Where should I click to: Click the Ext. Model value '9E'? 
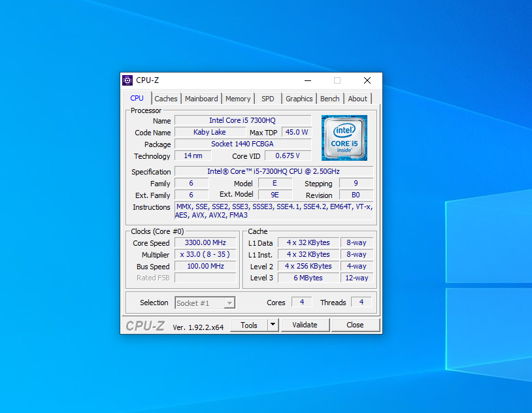point(274,195)
